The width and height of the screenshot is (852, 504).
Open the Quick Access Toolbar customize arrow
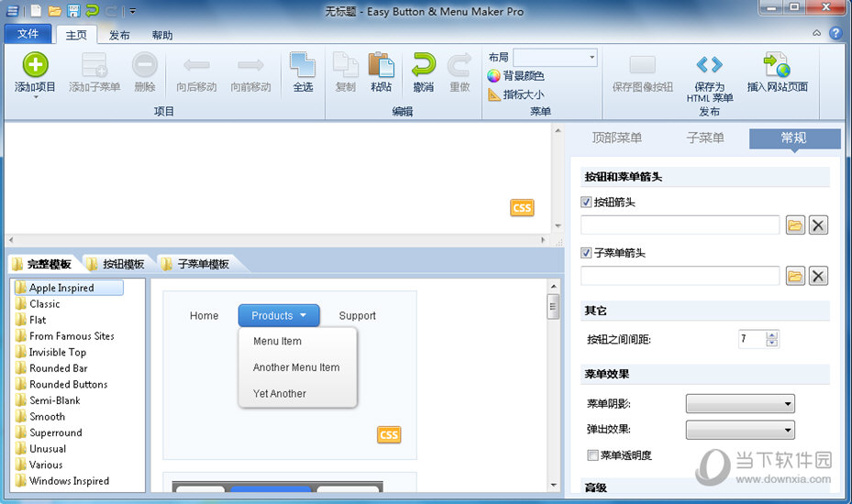point(133,11)
